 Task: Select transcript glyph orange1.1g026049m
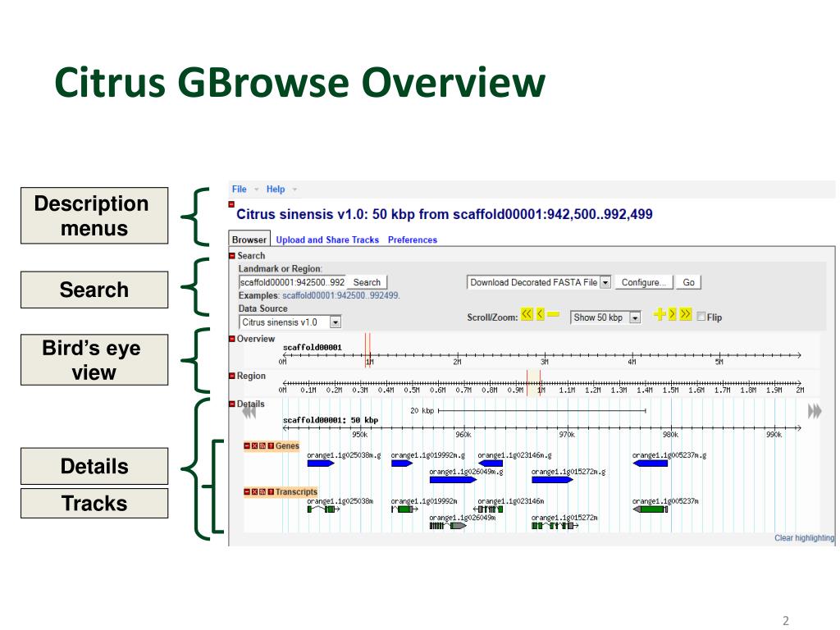click(x=448, y=526)
